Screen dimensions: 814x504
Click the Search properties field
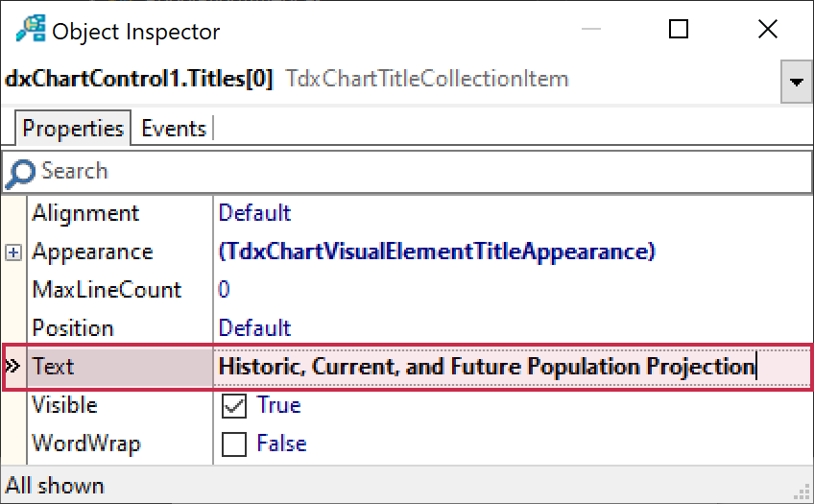[413, 173]
